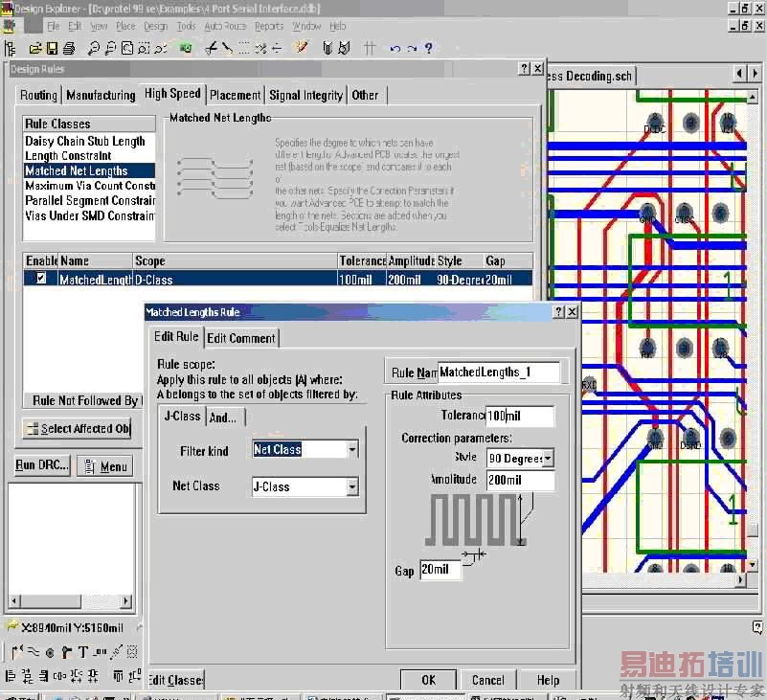This screenshot has width=767, height=700.
Task: Select Length Constraint in Rule Classes list
Action: pyautogui.click(x=68, y=155)
